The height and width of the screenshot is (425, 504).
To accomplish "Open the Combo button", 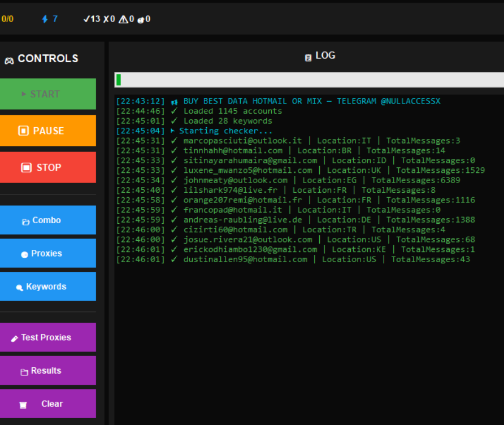I will [x=47, y=220].
